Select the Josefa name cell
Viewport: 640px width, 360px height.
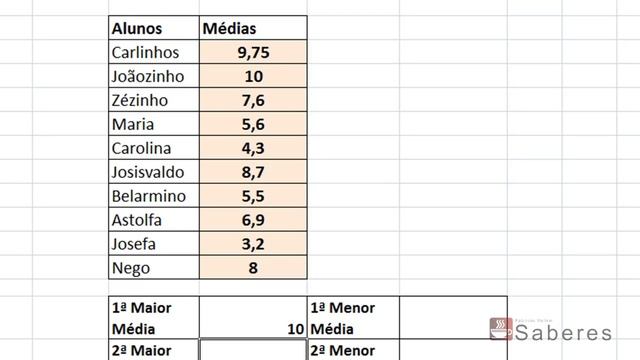pyautogui.click(x=154, y=244)
